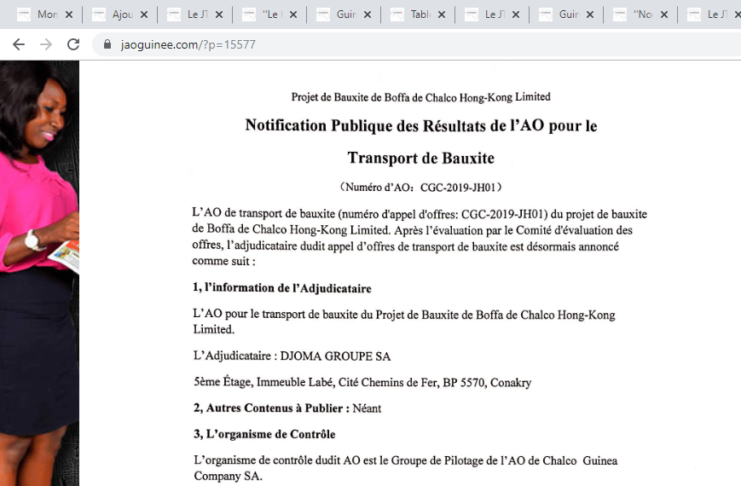Go forward to the next page
The width and height of the screenshot is (741, 486).
point(46,44)
